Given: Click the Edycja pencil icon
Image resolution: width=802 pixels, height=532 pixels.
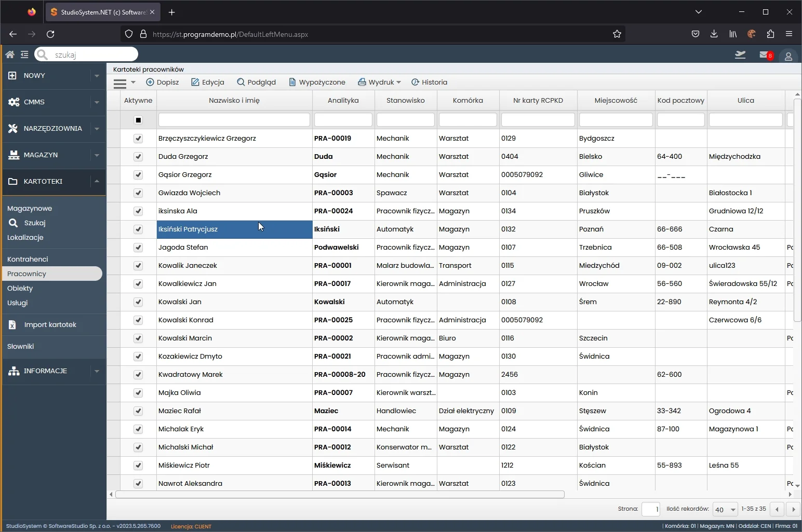Looking at the screenshot, I should coord(195,82).
